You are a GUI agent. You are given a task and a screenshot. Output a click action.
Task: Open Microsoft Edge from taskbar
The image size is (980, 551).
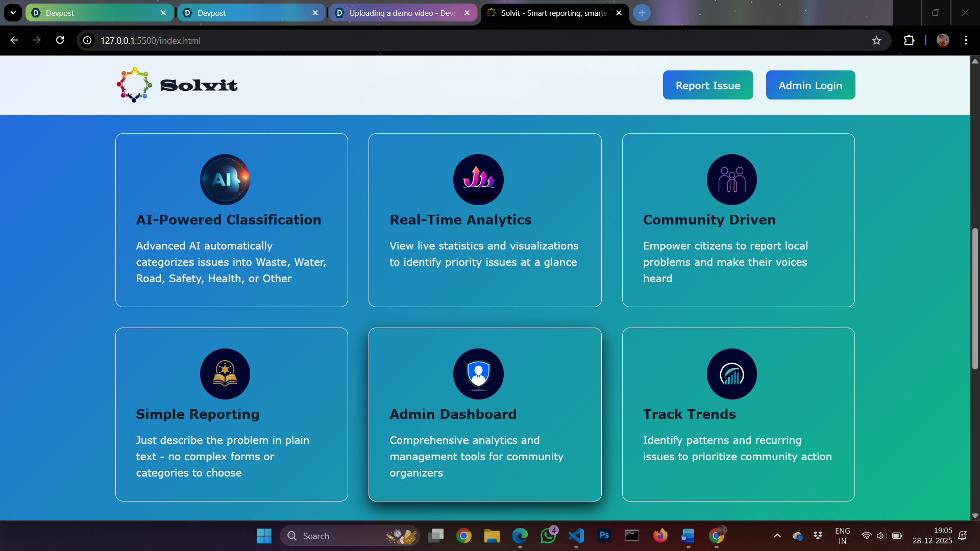click(520, 536)
